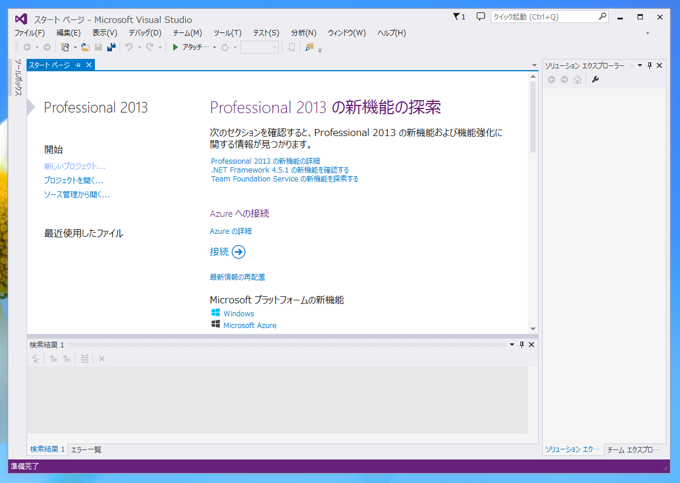Screen dimensions: 680x483
Task: Click the Solution Explorer forward icon
Action: click(564, 80)
